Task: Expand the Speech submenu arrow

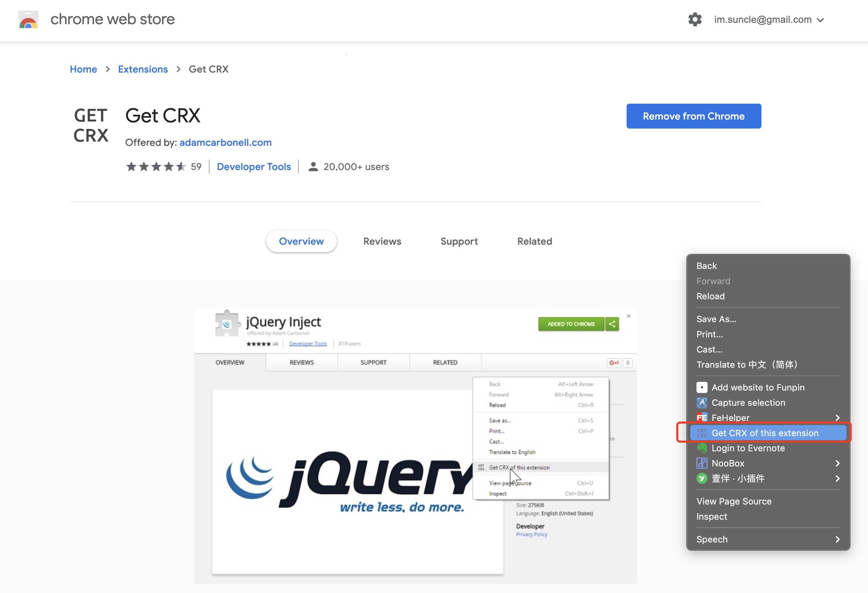Action: click(x=838, y=539)
